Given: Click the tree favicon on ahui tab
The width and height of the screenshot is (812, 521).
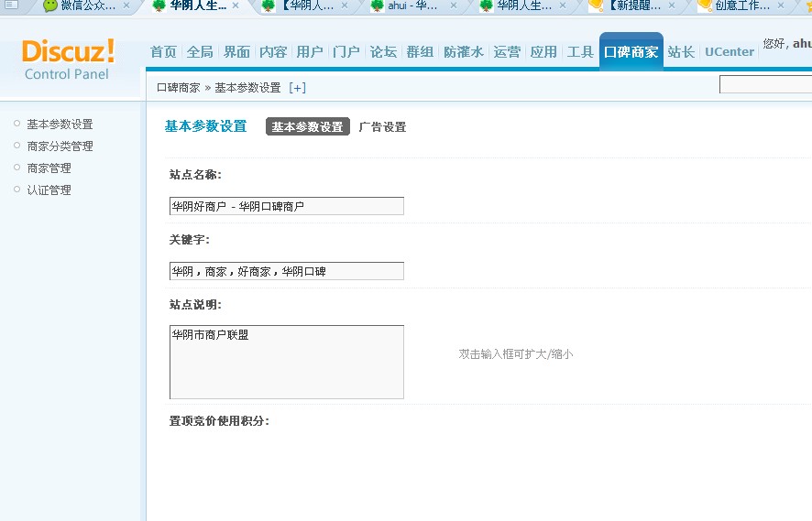Looking at the screenshot, I should click(378, 5).
